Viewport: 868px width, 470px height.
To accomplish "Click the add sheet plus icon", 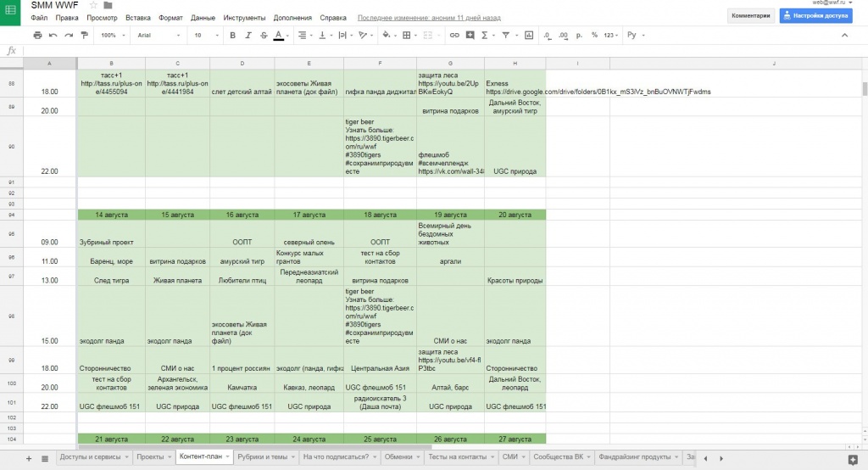I will (28, 458).
